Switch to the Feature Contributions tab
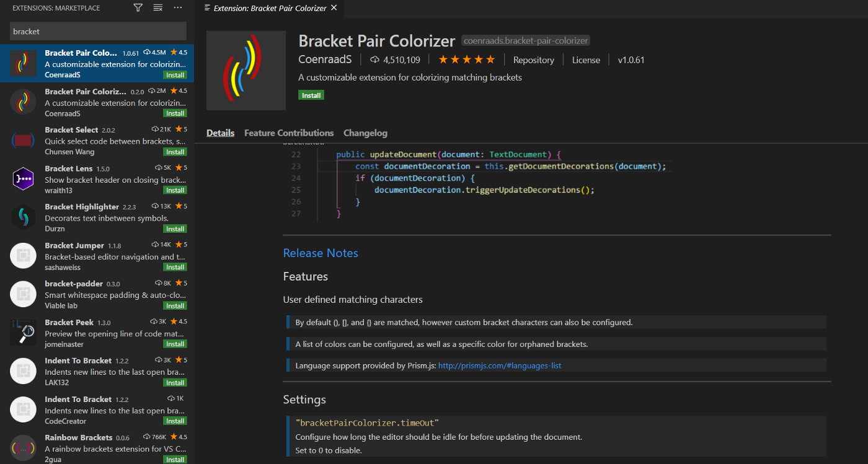The height and width of the screenshot is (464, 868). tap(289, 133)
